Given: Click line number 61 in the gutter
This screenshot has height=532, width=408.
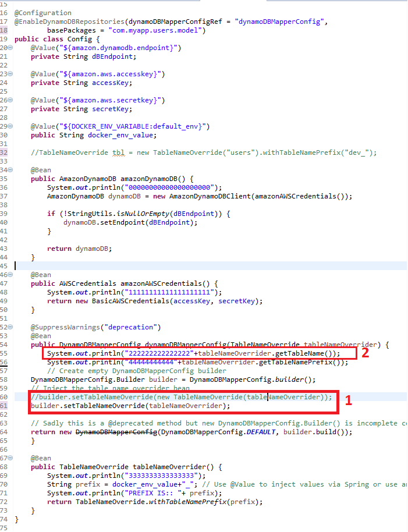Looking at the screenshot, I should [x=3, y=406].
